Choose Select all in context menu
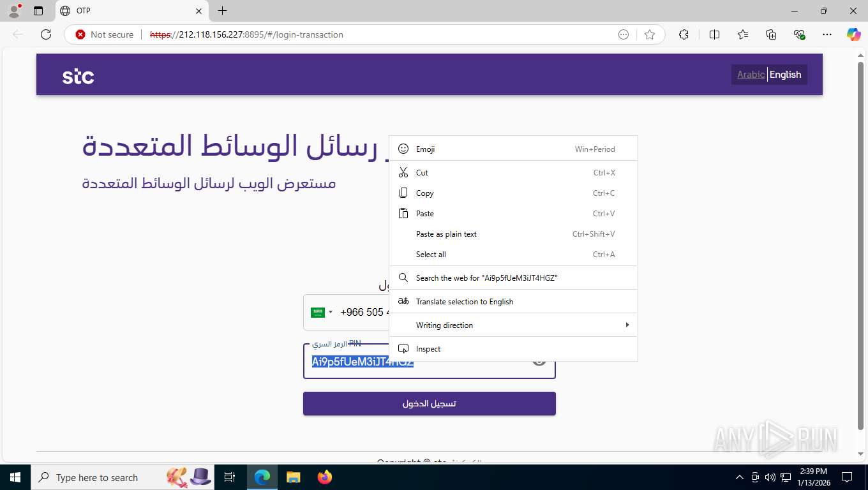868x490 pixels. point(513,255)
